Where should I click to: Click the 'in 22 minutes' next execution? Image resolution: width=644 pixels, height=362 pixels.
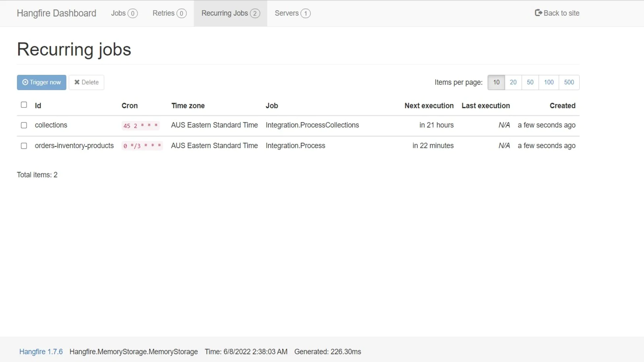point(433,146)
